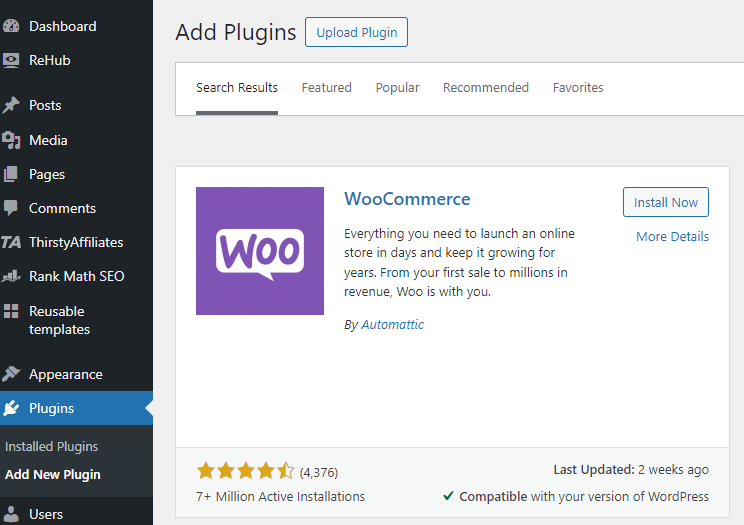Click the ReHub sidebar icon
Image resolution: width=744 pixels, height=525 pixels.
pyautogui.click(x=11, y=60)
